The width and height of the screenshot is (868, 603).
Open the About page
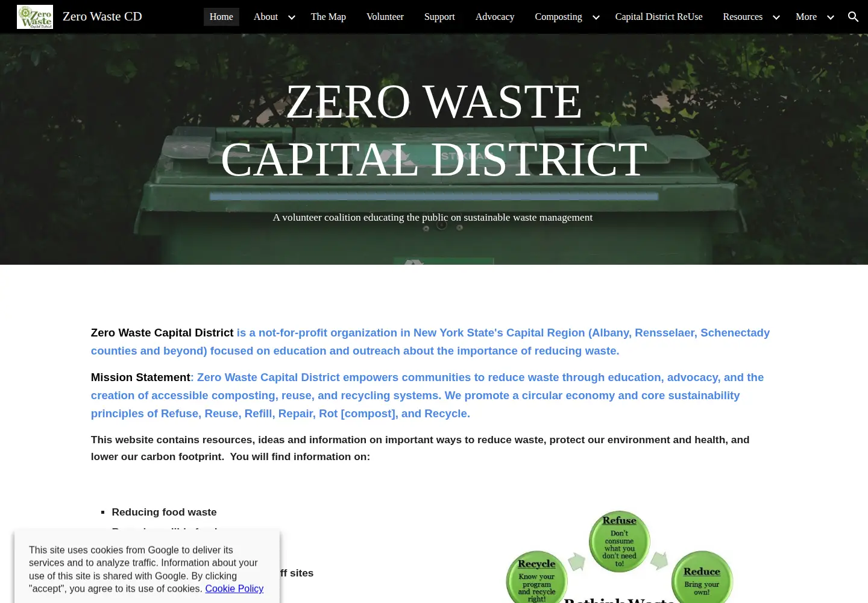(x=266, y=17)
